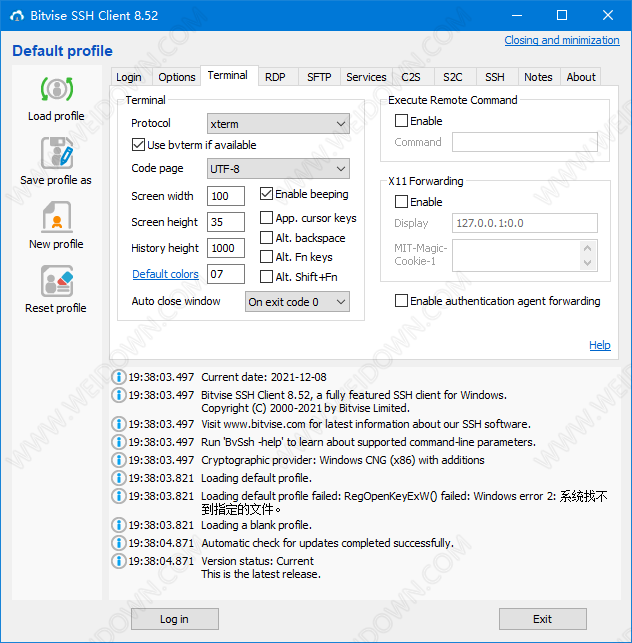Click the Exit button
The width and height of the screenshot is (632, 643).
(x=543, y=619)
